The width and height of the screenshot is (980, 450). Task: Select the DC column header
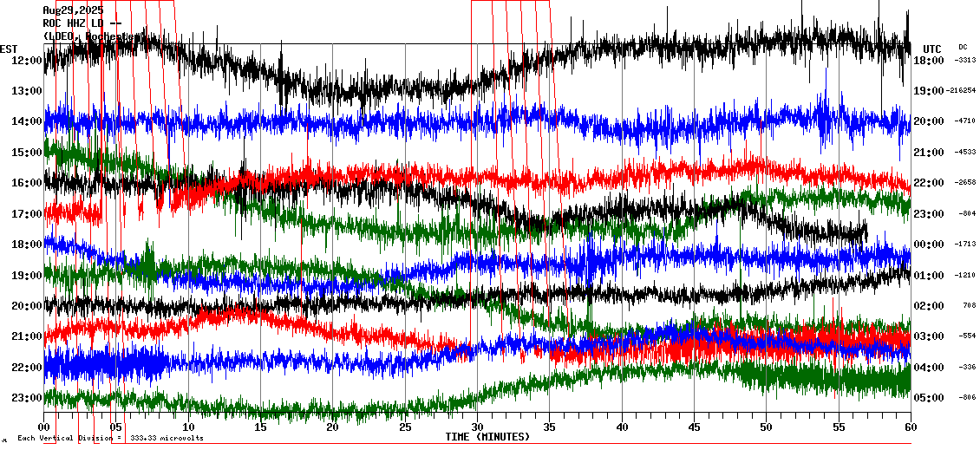point(963,47)
